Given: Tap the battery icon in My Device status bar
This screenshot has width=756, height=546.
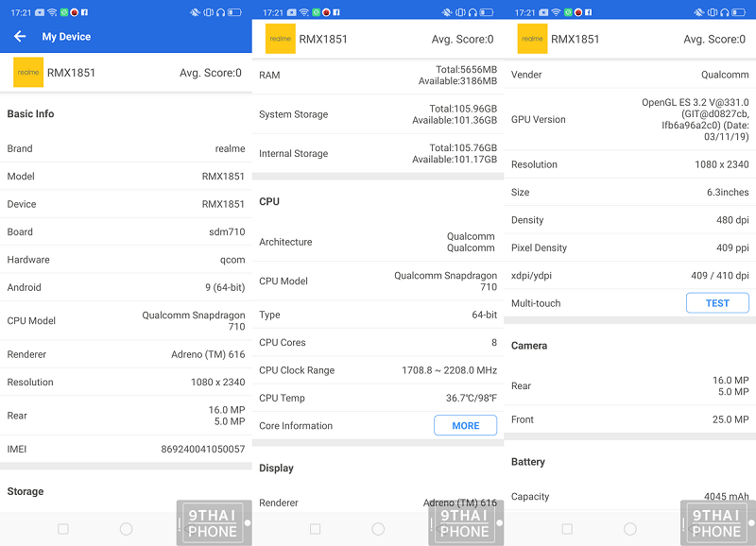Looking at the screenshot, I should click(234, 12).
